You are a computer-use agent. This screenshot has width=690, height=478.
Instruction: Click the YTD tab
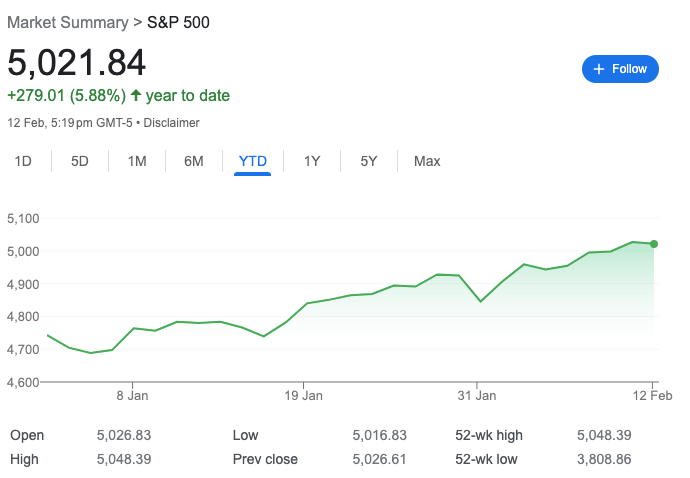point(252,161)
